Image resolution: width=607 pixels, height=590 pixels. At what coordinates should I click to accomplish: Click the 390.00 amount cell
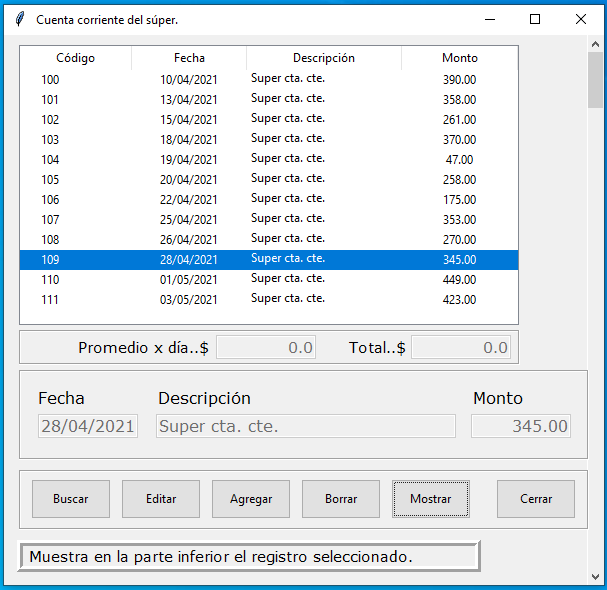pos(460,79)
